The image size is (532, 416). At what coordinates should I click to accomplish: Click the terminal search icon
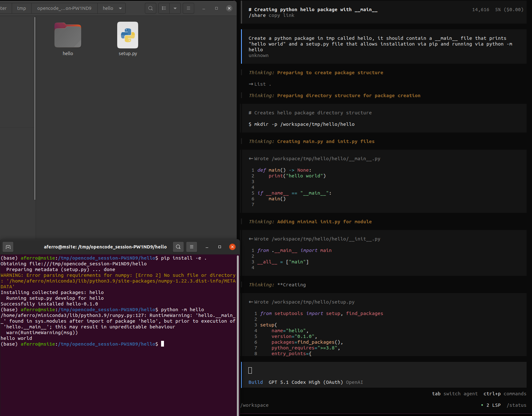click(178, 247)
